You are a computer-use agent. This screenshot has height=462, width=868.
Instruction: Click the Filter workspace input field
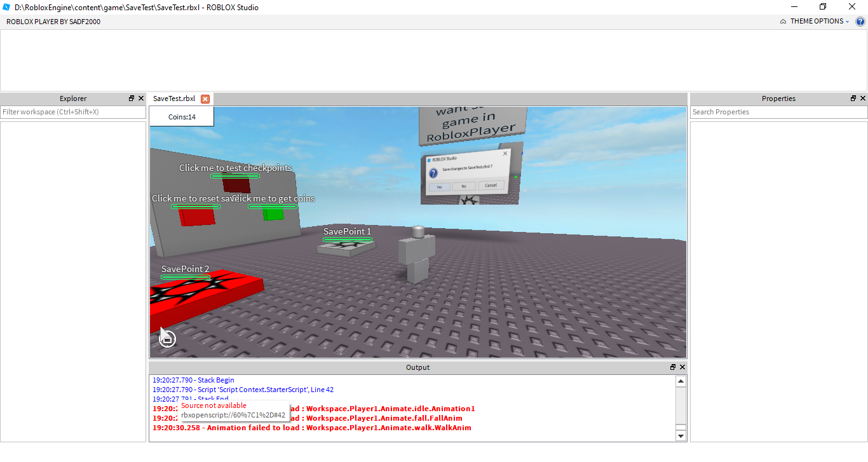[73, 112]
